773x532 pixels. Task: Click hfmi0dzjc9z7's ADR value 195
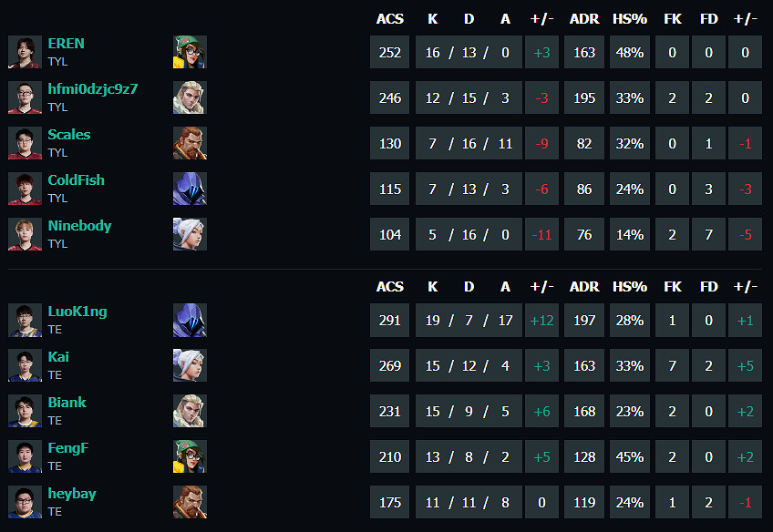click(584, 98)
